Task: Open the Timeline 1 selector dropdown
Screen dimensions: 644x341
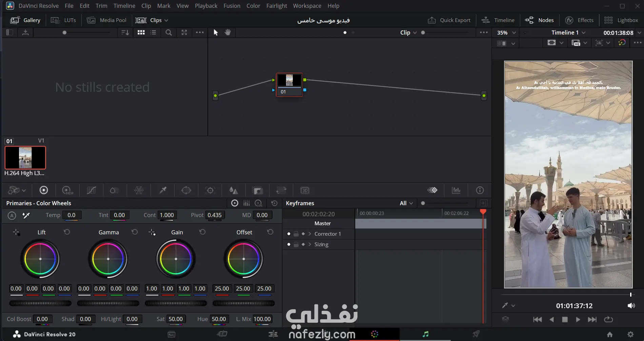Action: (x=568, y=33)
